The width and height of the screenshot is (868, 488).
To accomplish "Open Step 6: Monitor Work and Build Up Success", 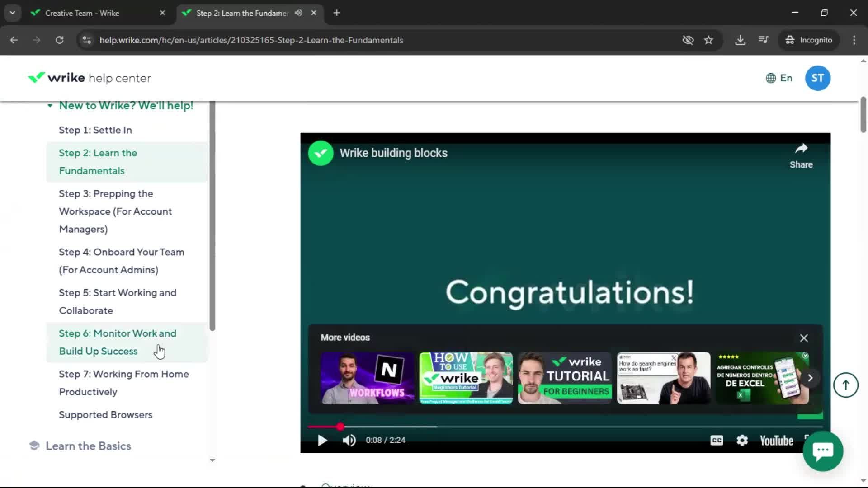I will 127,343.
